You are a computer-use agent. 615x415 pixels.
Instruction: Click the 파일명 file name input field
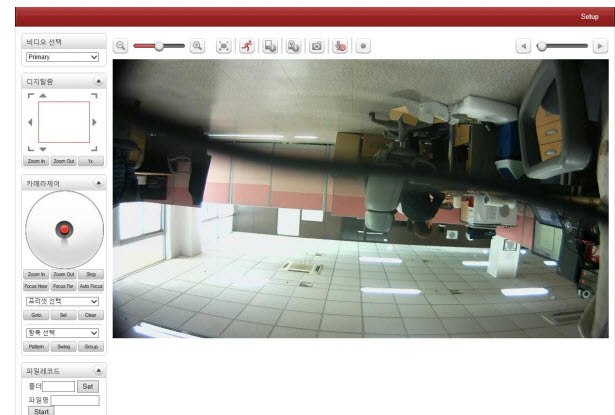[75, 400]
